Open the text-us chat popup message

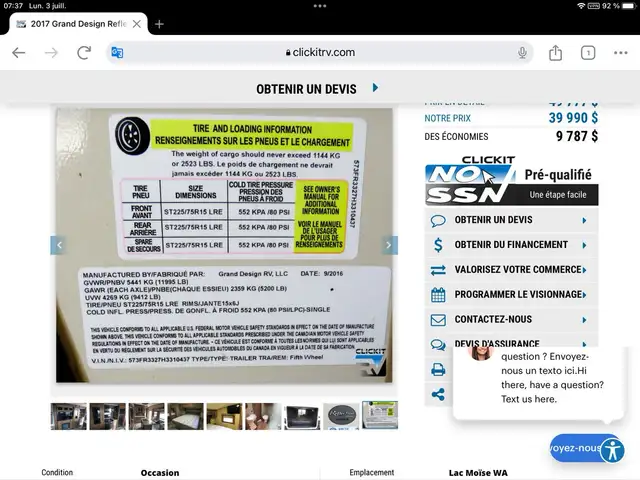pyautogui.click(x=538, y=382)
